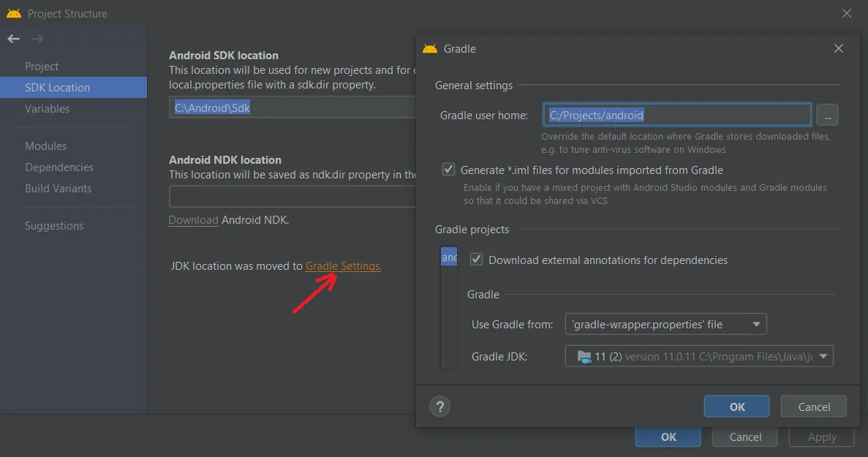Open help in the Gradle dialog

coord(439,407)
